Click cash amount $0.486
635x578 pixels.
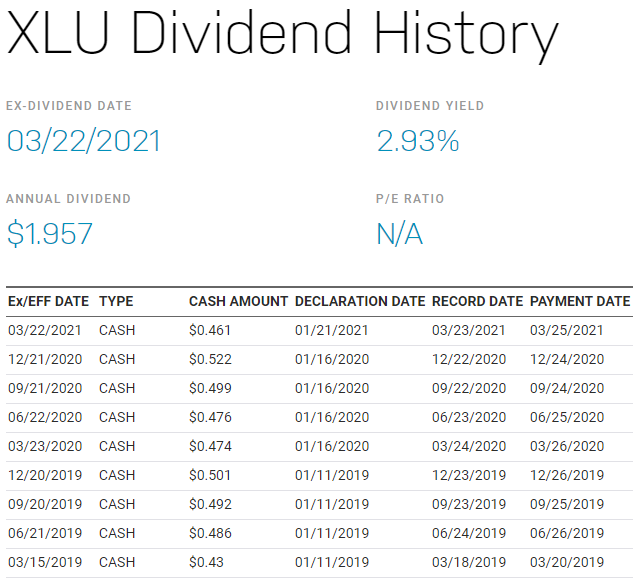(210, 533)
